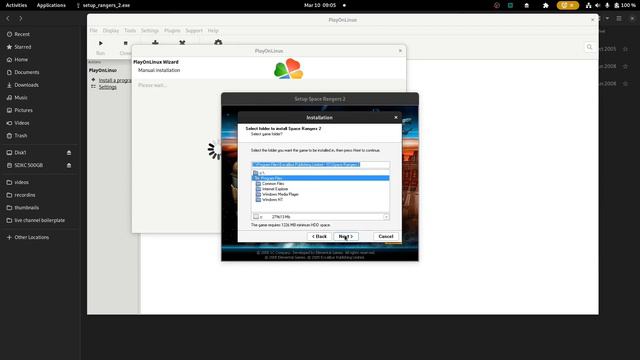The width and height of the screenshot is (640, 360).
Task: Cancel the Space Rangers 2 installation
Action: pos(385,236)
